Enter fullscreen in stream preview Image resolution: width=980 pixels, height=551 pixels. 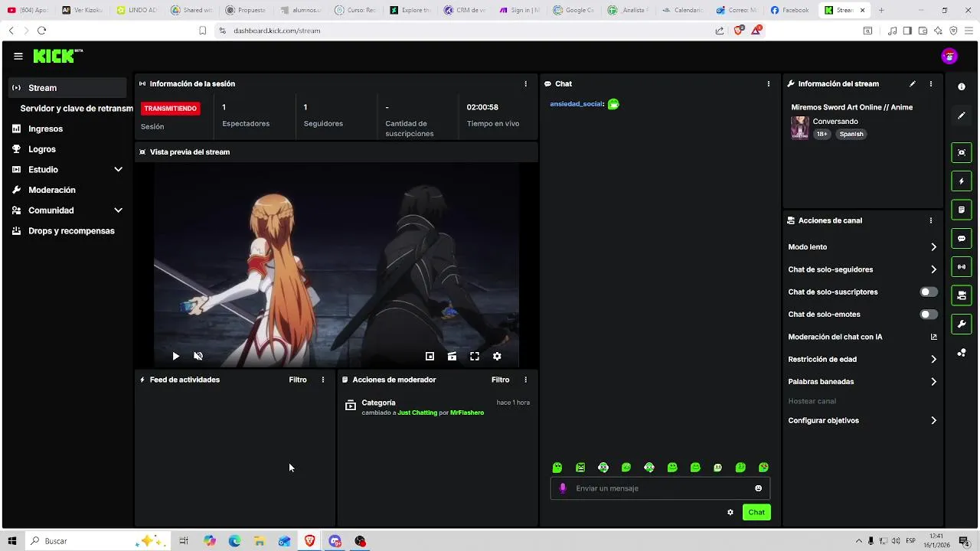[x=475, y=356]
